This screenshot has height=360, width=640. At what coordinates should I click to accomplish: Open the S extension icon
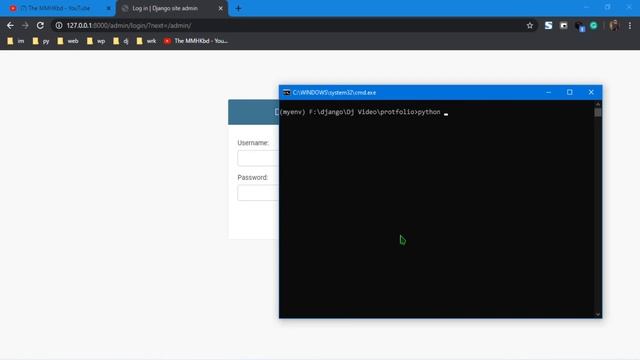point(548,25)
